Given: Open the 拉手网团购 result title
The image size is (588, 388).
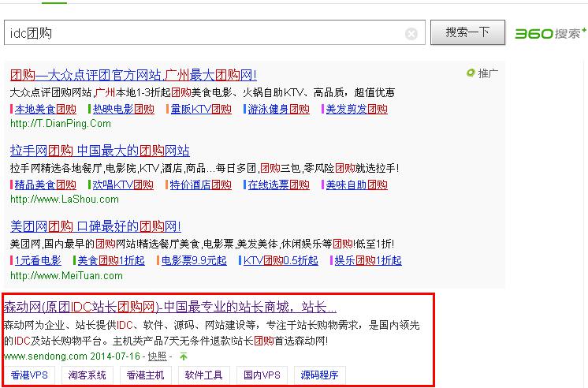Looking at the screenshot, I should click(100, 151).
